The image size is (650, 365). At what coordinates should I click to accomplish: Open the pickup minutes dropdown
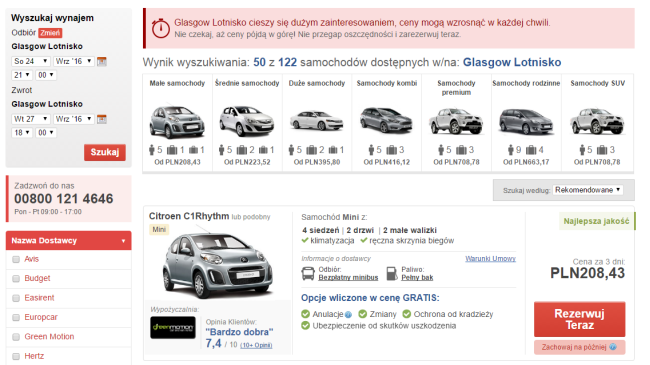[46, 75]
